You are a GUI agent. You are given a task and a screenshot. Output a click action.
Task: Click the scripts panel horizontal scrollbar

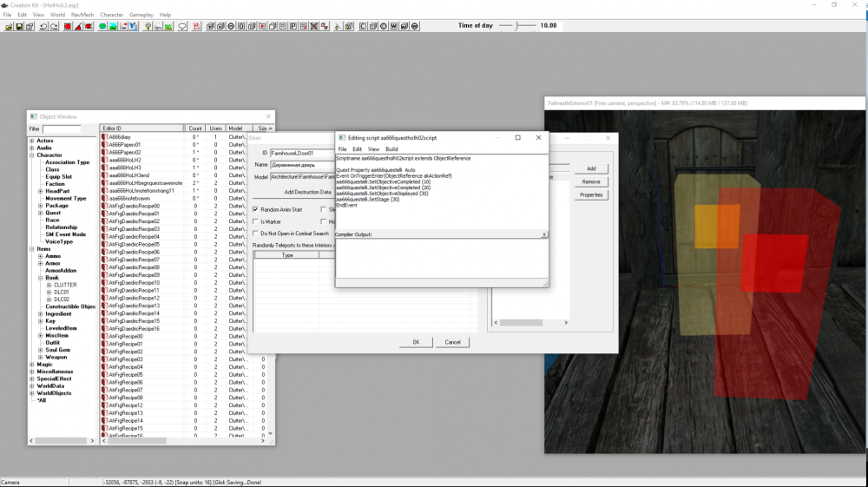pyautogui.click(x=530, y=323)
